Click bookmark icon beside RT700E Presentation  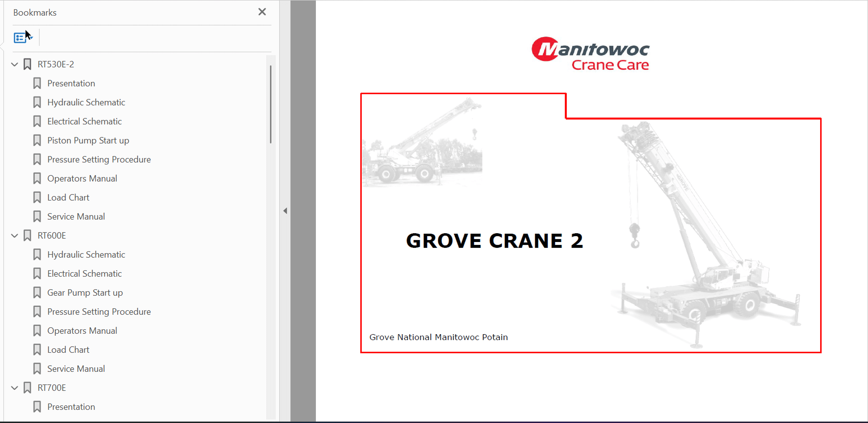click(37, 407)
